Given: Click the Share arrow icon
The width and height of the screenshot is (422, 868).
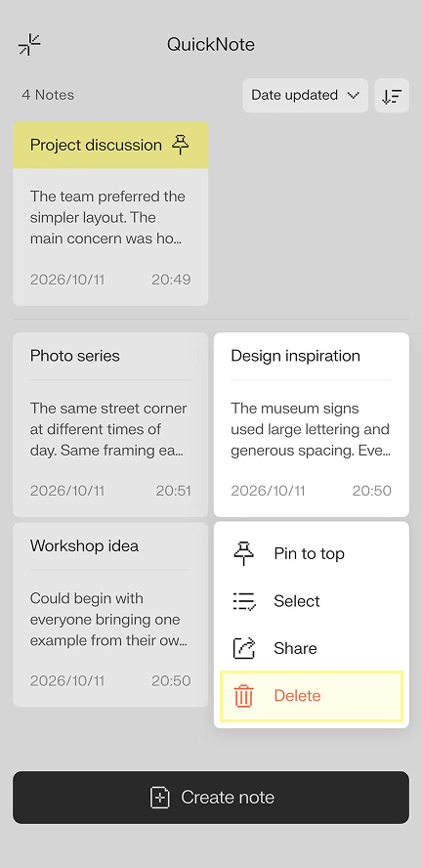Looking at the screenshot, I should (244, 648).
